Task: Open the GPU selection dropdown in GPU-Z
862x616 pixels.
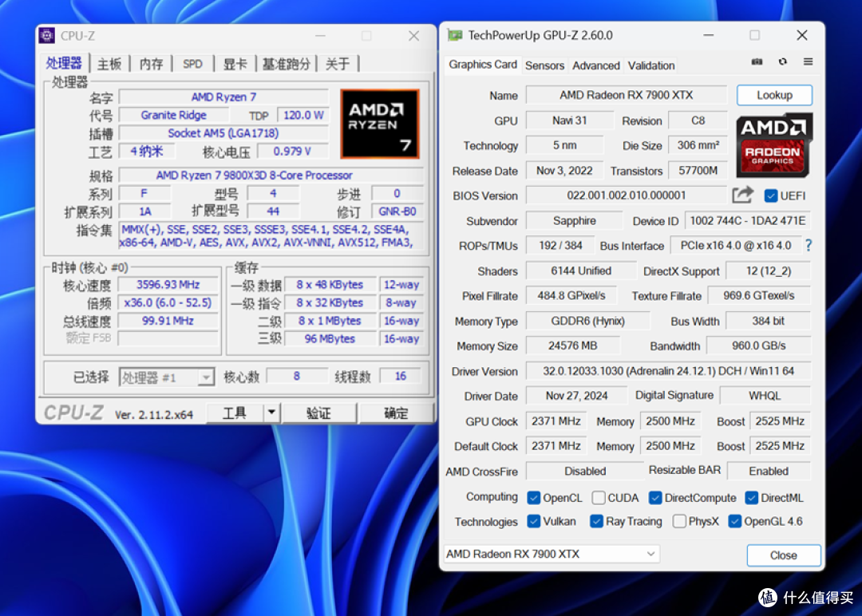Action: 552,554
